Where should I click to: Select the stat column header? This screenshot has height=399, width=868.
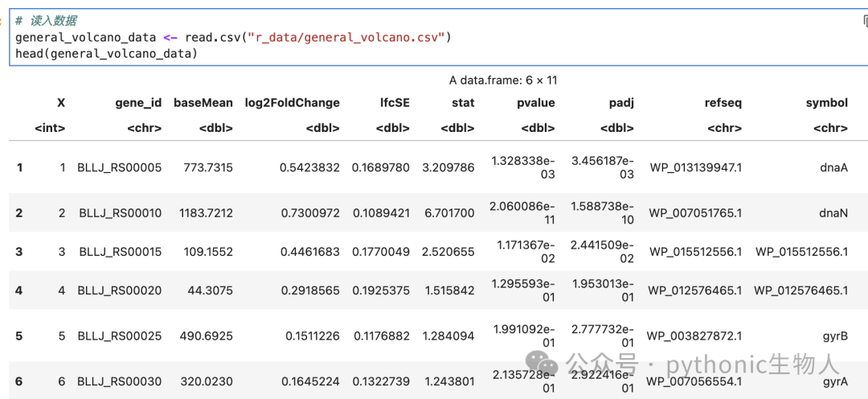click(x=464, y=102)
